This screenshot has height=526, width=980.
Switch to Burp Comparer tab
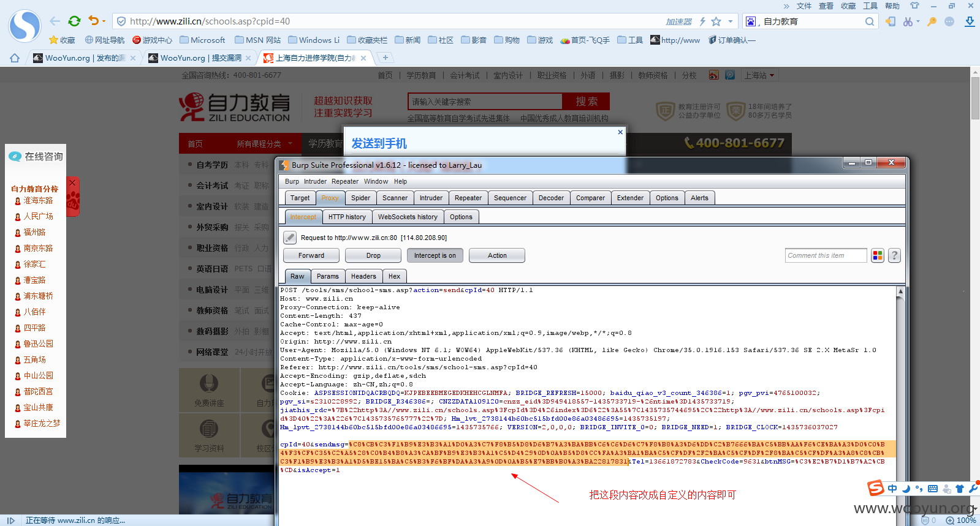tap(590, 198)
